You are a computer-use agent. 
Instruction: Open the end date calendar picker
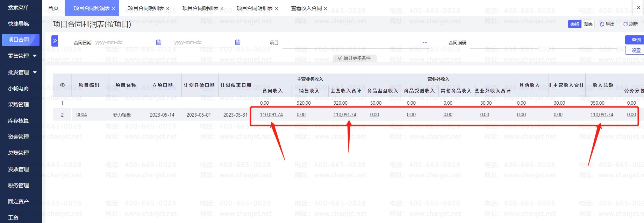[238, 42]
